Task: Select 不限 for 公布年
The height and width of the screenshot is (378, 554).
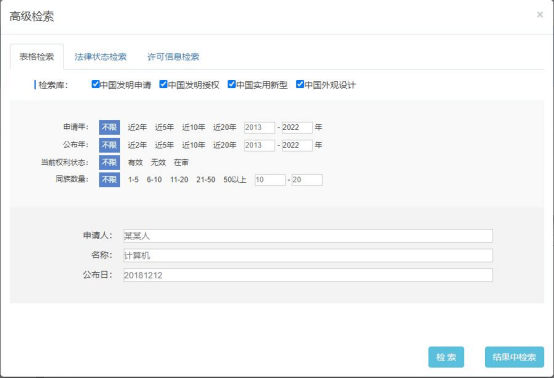Action: pos(109,145)
